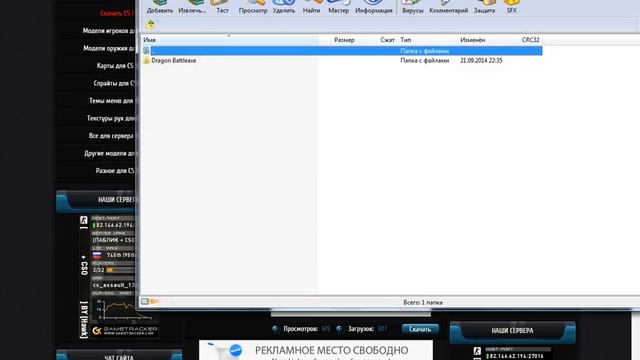Click the right-side 'НАШИ СЕРВЕРА' panel header

tap(512, 331)
